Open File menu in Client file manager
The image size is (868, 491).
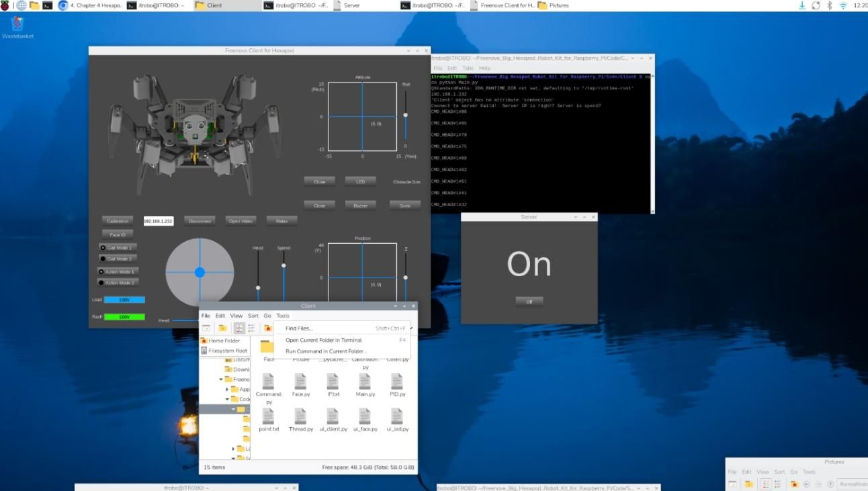pos(206,316)
